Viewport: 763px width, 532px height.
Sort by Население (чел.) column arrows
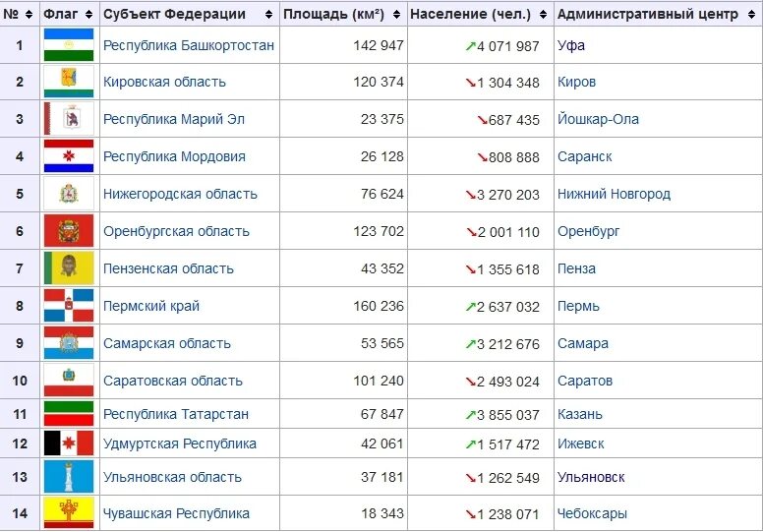543,14
